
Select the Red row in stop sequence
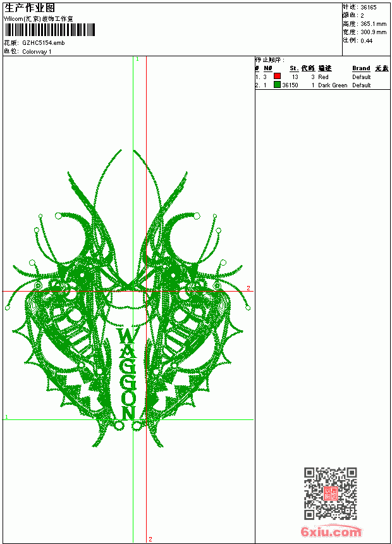(x=322, y=77)
